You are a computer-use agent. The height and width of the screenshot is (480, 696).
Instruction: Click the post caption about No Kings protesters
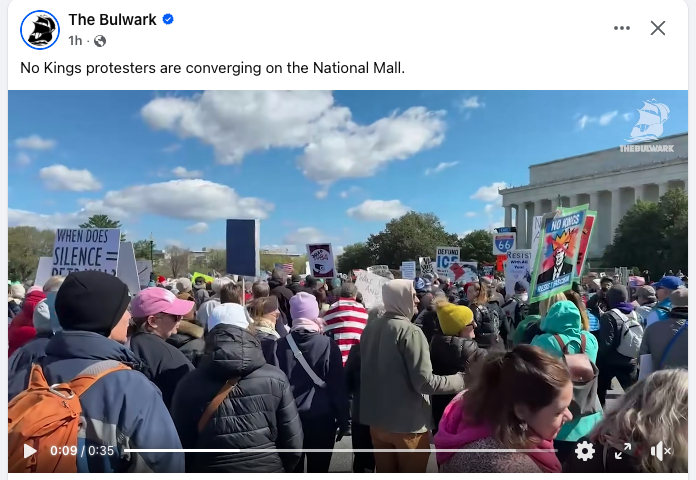(x=213, y=68)
